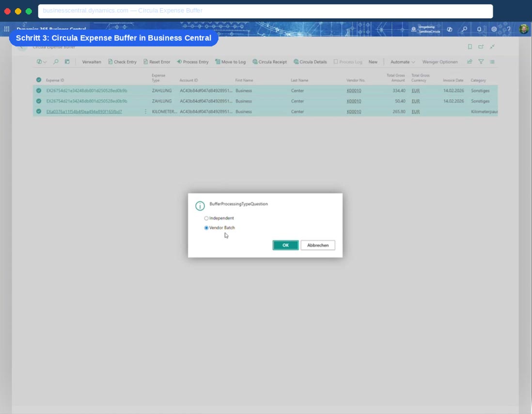Image resolution: width=532 pixels, height=414 pixels.
Task: Click the Process Log action
Action: (348, 61)
